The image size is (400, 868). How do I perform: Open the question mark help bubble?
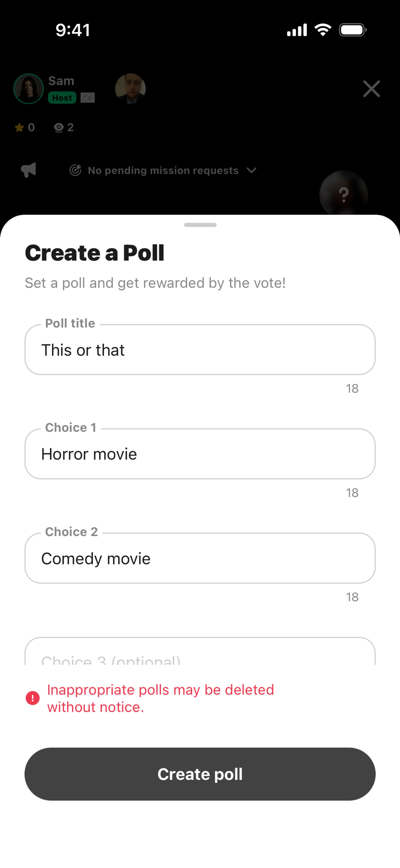coord(343,194)
